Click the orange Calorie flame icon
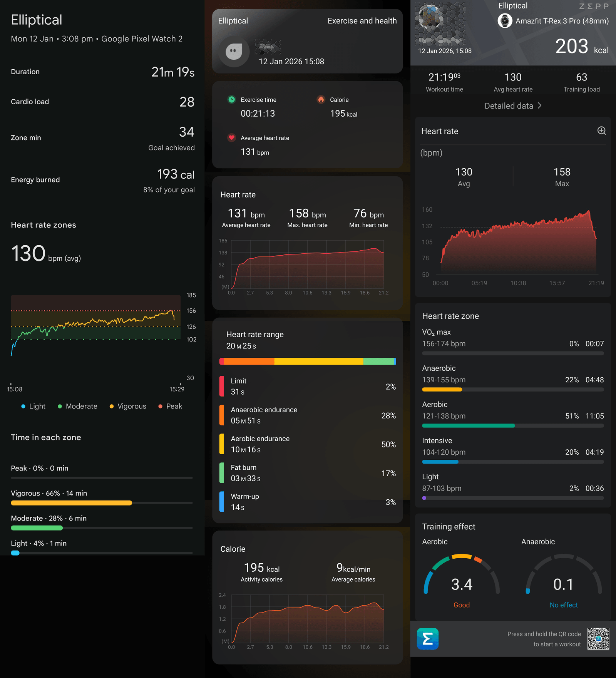Image resolution: width=616 pixels, height=678 pixels. (321, 100)
